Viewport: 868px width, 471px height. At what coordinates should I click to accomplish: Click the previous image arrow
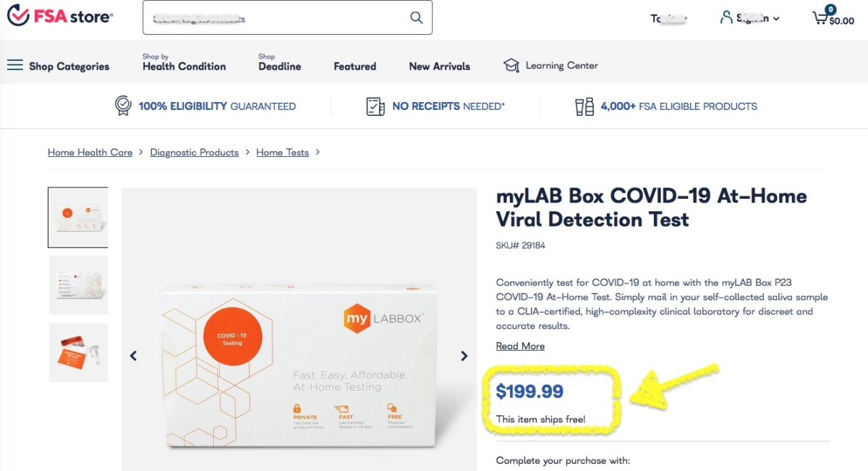pyautogui.click(x=133, y=355)
